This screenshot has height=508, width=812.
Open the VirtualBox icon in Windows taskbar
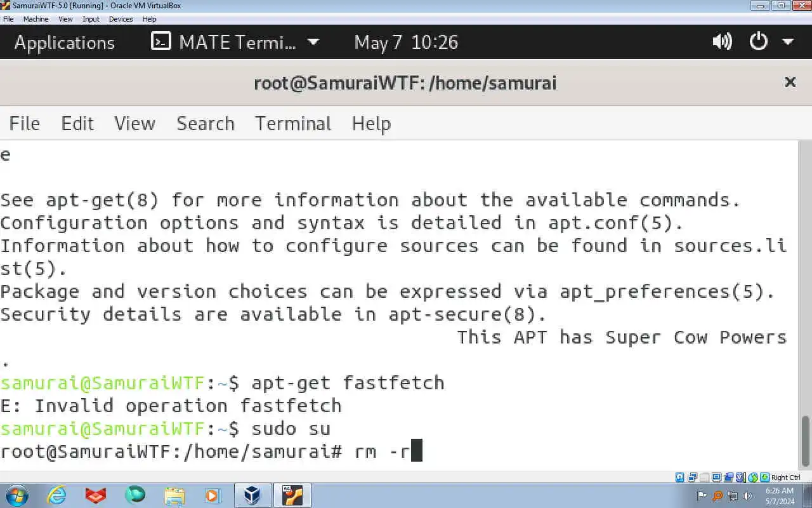coord(252,495)
